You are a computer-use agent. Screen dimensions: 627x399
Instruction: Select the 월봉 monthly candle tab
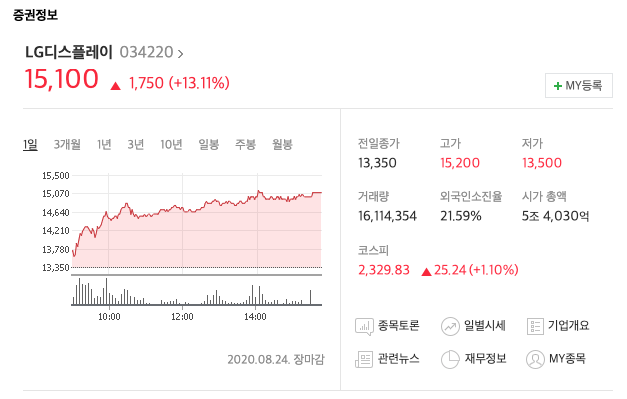(282, 144)
